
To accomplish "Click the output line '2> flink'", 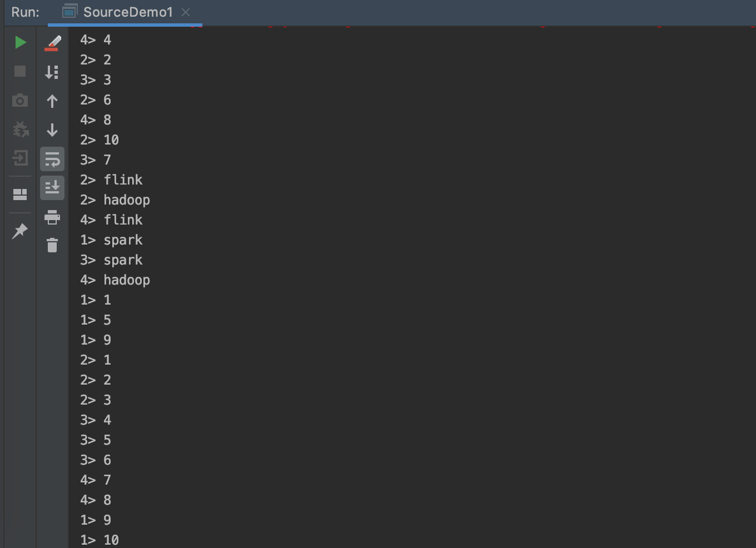I will (x=111, y=180).
